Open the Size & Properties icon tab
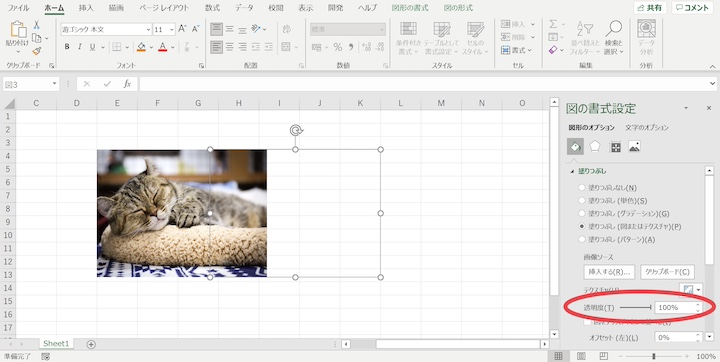This screenshot has width=720, height=362. (x=615, y=147)
